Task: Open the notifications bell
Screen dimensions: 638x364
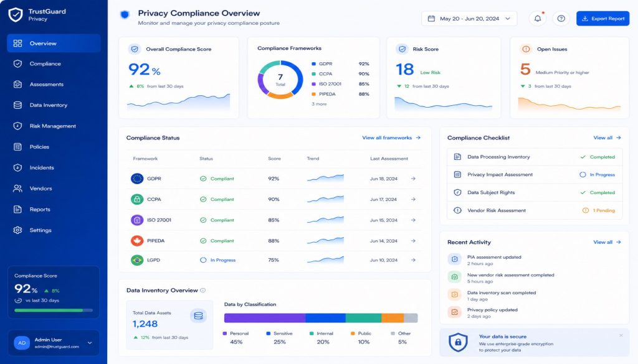Action: (538, 18)
